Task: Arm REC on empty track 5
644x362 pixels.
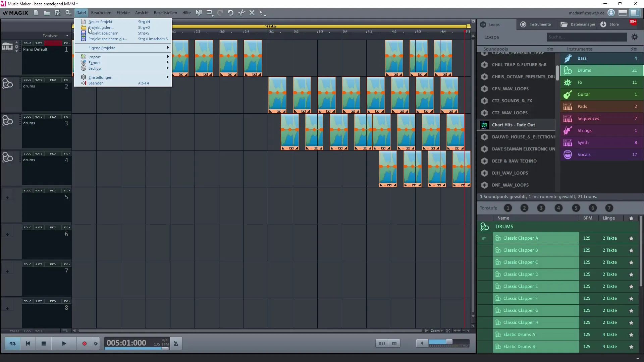Action: (x=53, y=191)
